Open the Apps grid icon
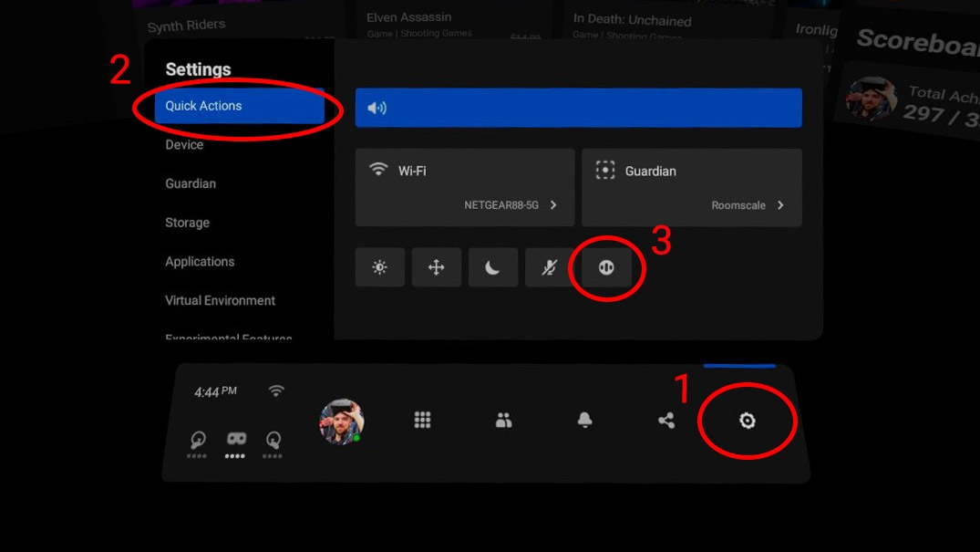Image resolution: width=980 pixels, height=552 pixels. pyautogui.click(x=422, y=420)
